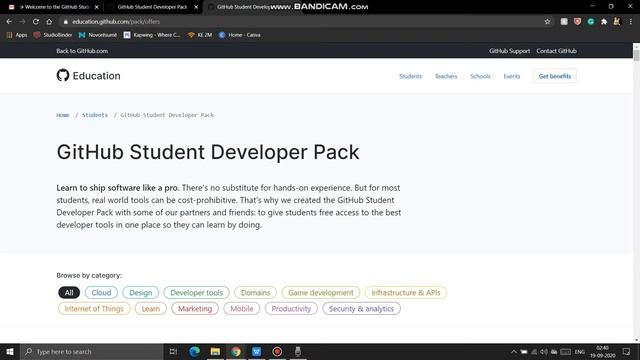Open the Home - Canva bookmark
This screenshot has width=640, height=360.
[240, 35]
